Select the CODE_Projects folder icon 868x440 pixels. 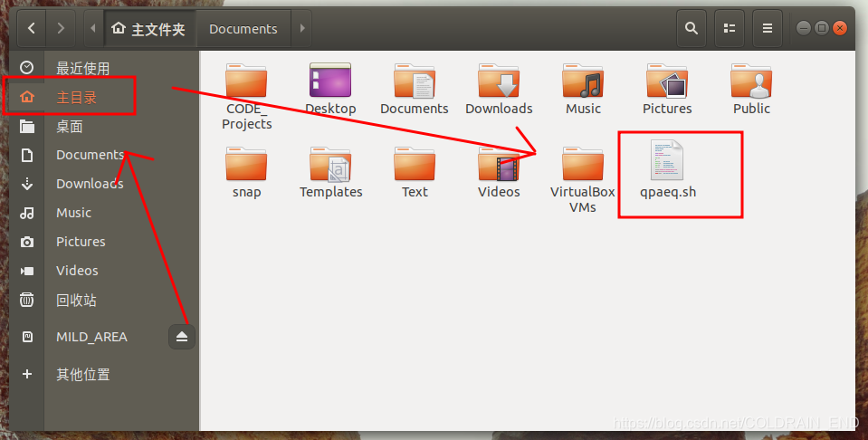[x=246, y=81]
